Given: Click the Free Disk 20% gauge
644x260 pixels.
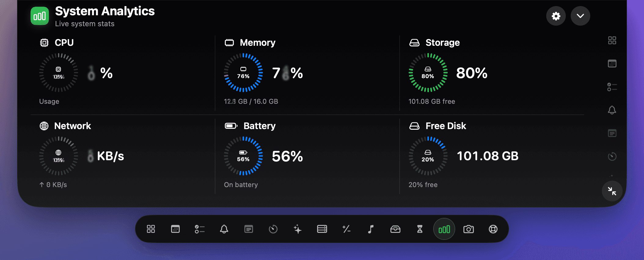Looking at the screenshot, I should click(x=428, y=156).
